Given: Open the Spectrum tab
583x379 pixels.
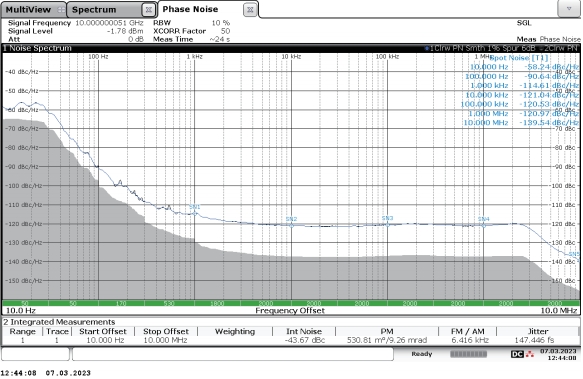Looking at the screenshot, I should (94, 10).
